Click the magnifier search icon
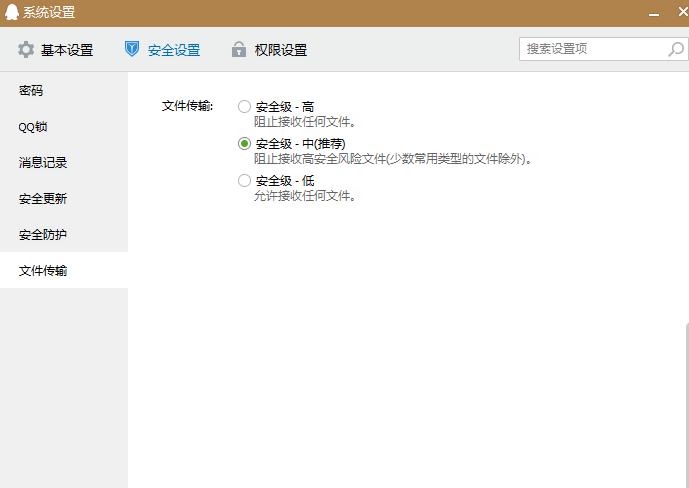The height and width of the screenshot is (488, 689). [x=676, y=49]
